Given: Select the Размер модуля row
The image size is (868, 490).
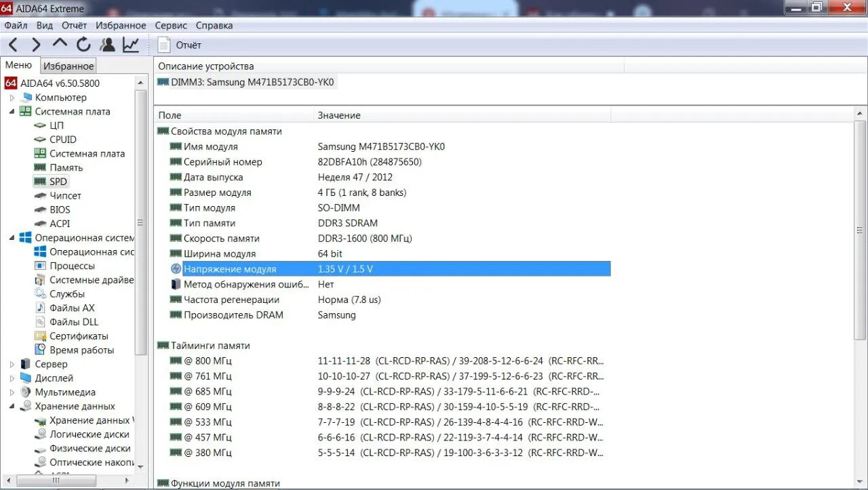Looking at the screenshot, I should tap(383, 192).
